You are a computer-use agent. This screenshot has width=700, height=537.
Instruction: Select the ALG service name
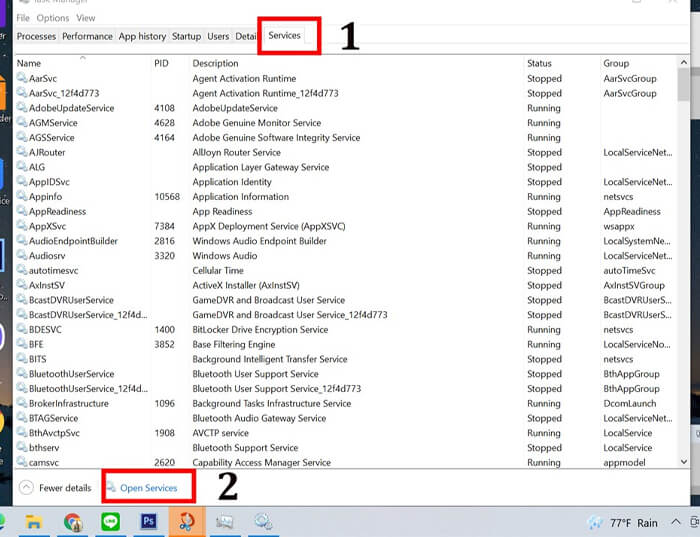coord(37,167)
